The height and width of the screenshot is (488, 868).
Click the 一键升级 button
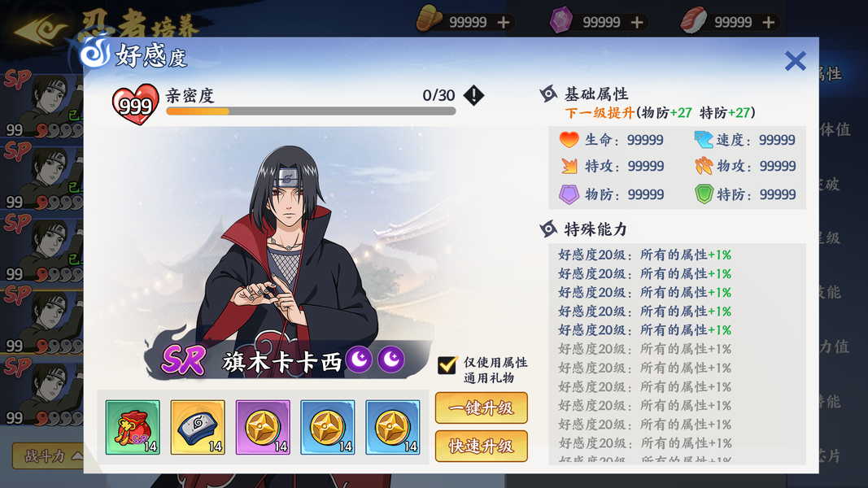[481, 407]
